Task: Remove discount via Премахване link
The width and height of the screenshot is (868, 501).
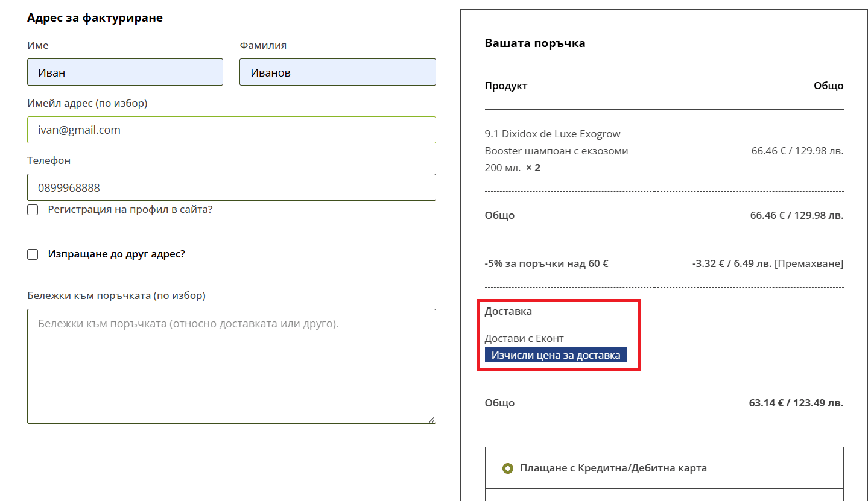Action: click(809, 263)
